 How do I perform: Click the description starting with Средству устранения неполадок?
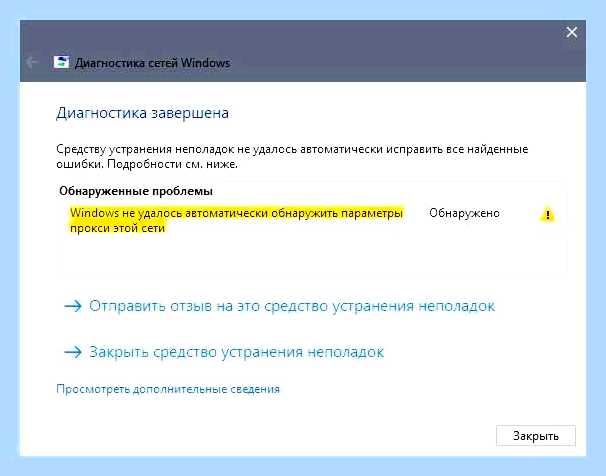[x=292, y=156]
